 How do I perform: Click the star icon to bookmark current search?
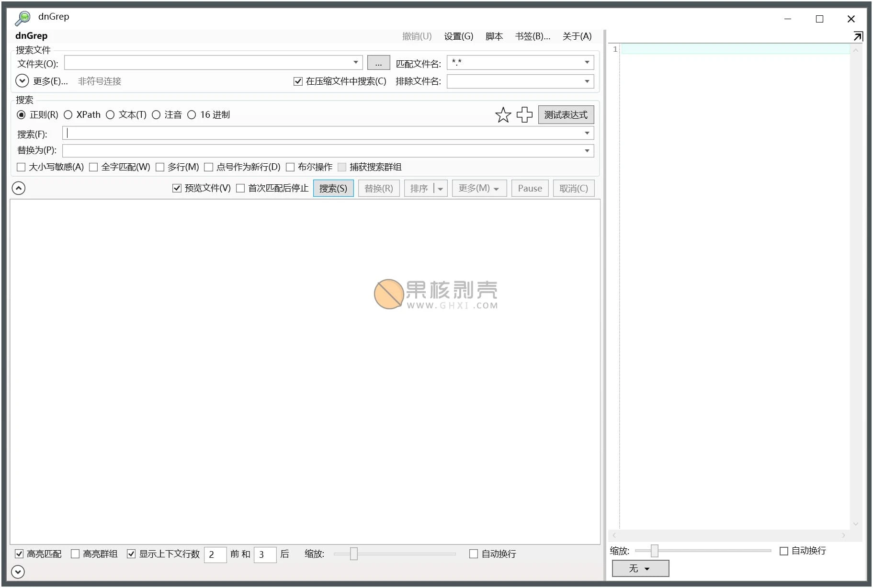[x=503, y=115]
